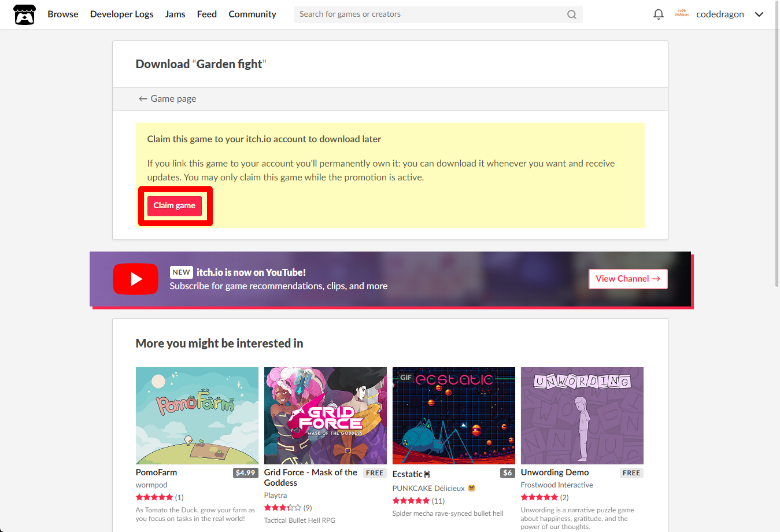Click the NEW badge on YouTube banner
Image resolution: width=780 pixels, height=532 pixels.
(x=181, y=272)
